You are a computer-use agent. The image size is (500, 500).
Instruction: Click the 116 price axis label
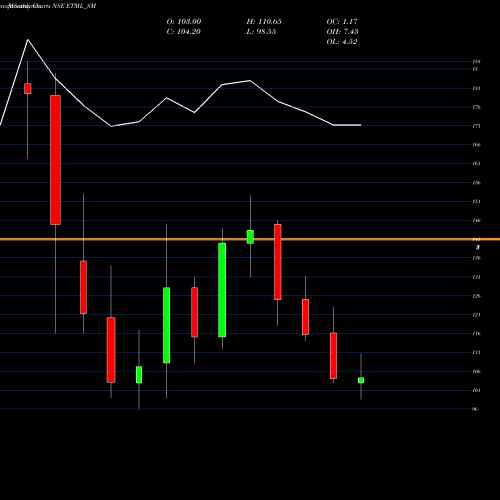476,334
